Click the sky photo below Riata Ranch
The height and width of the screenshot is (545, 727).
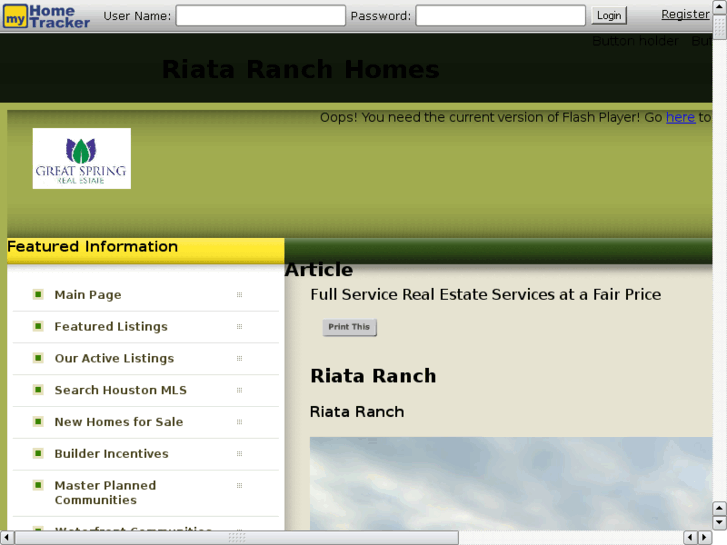click(x=511, y=483)
